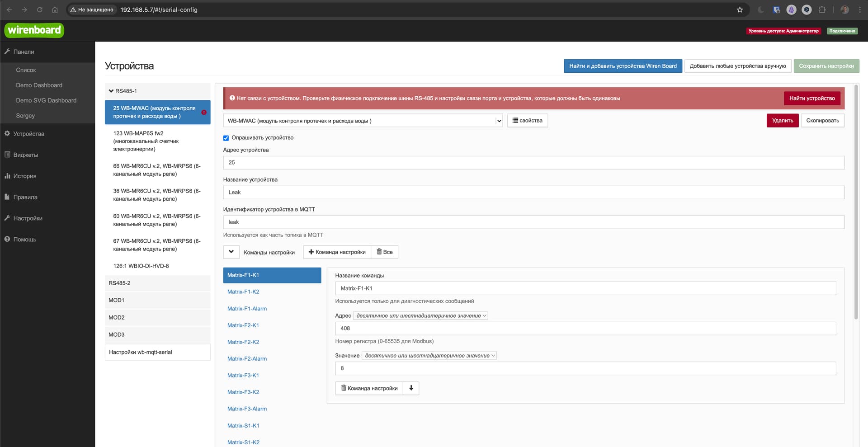The image size is (868, 447).
Task: Select 67 WB-MR6CU relay device
Action: pyautogui.click(x=158, y=245)
